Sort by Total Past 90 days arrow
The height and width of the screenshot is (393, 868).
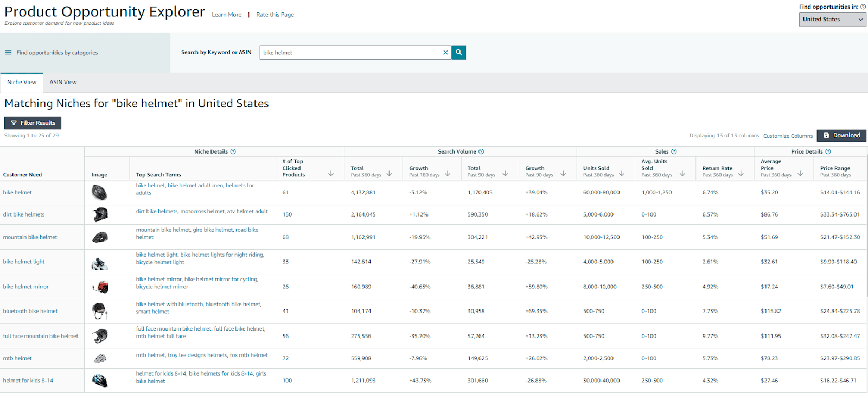[x=505, y=174]
